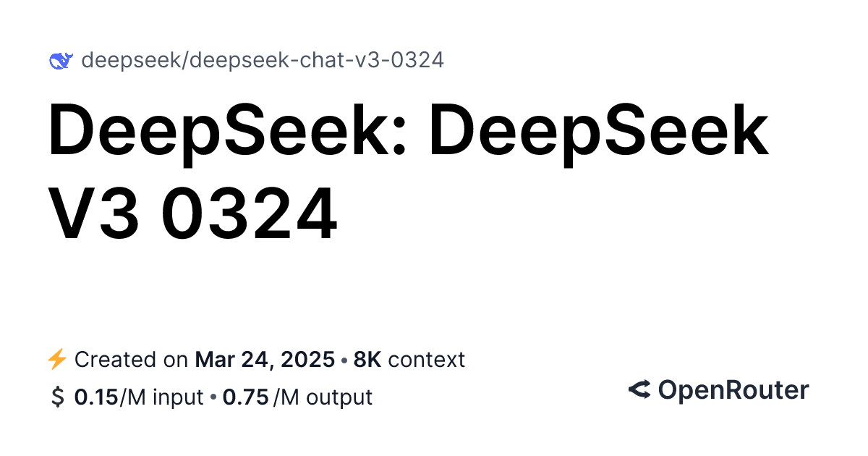Click the OpenRouter arrow logo icon
This screenshot has height=456, width=868.
coord(639,391)
